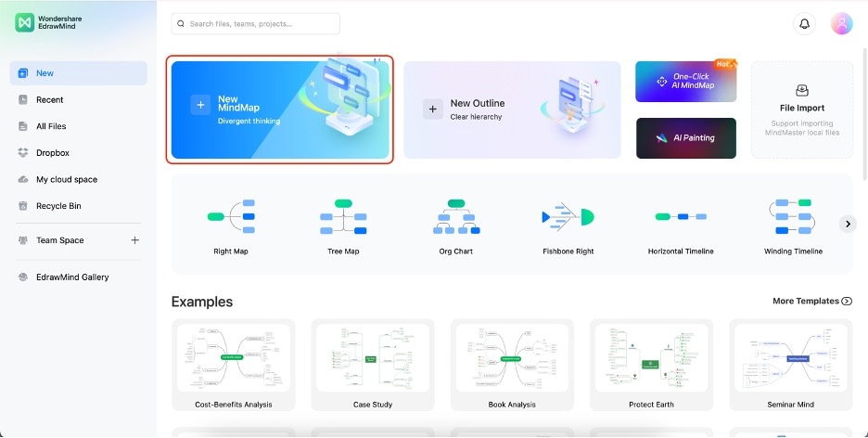
Task: Open More Templates
Action: 812,301
